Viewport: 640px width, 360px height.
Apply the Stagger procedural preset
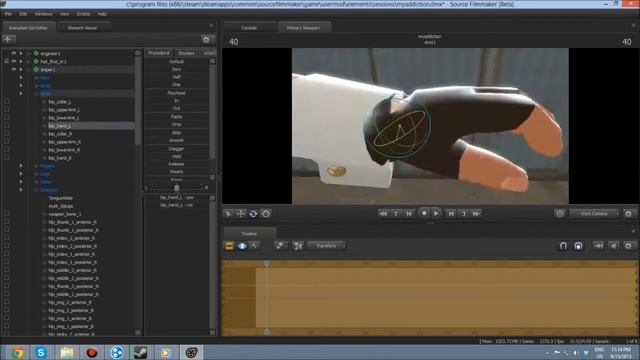[176, 149]
